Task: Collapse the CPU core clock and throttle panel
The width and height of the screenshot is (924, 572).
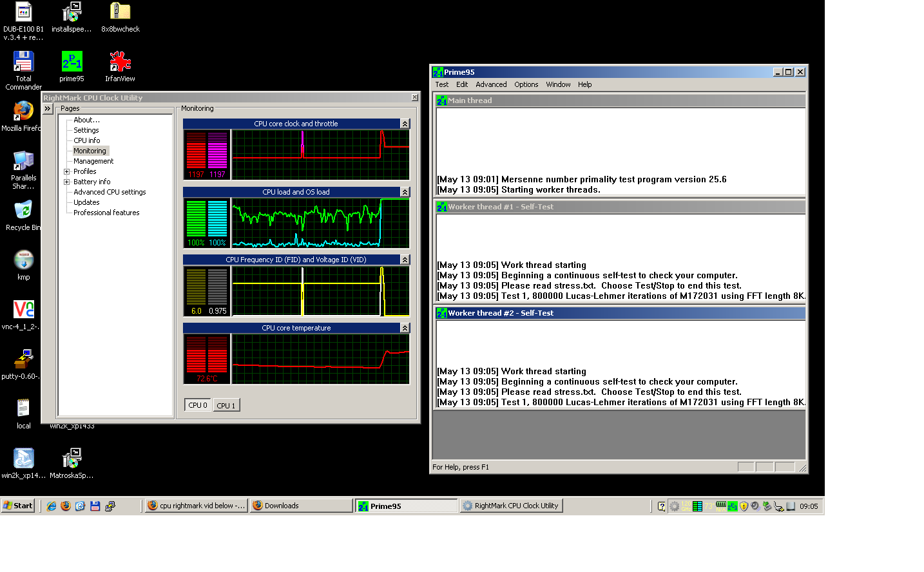Action: [x=405, y=124]
